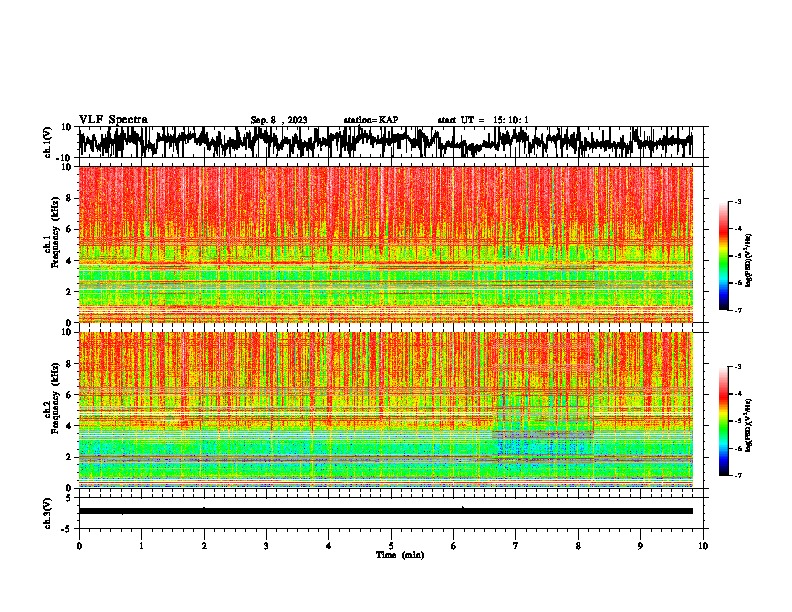This screenshot has width=792, height=612.
Task: Click the '2' label on the time axis
Action: pos(204,546)
